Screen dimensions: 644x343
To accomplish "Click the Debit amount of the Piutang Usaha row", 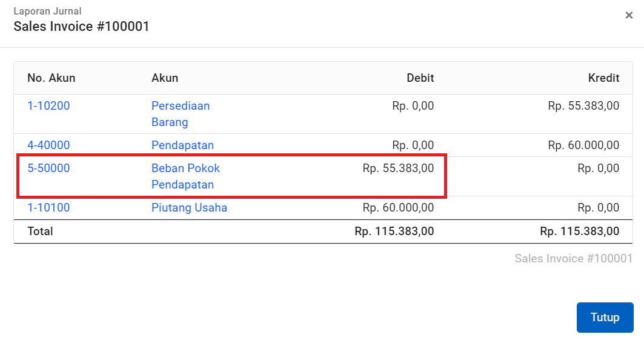I will [398, 207].
